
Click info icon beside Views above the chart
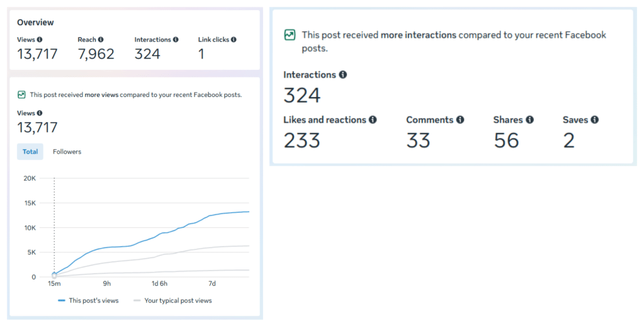(40, 113)
